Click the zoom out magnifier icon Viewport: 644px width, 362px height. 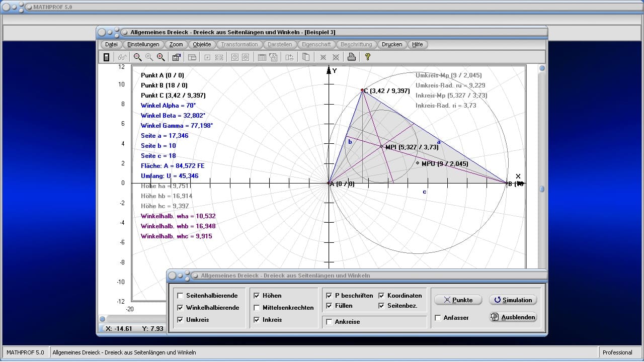coord(137,57)
